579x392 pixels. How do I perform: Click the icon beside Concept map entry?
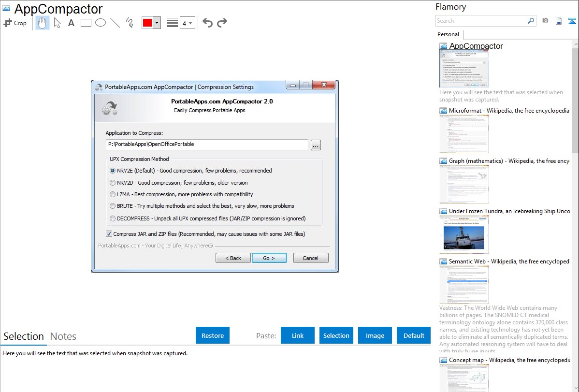coord(443,360)
